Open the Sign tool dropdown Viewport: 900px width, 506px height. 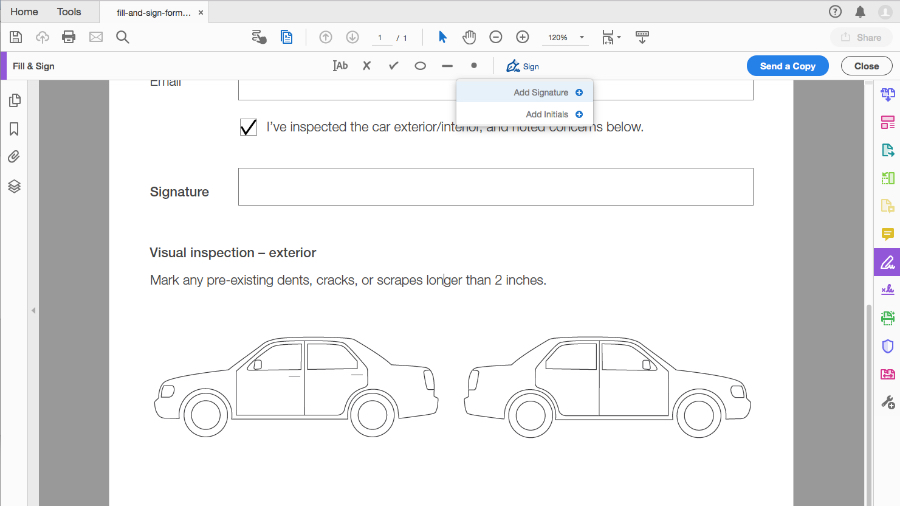522,66
